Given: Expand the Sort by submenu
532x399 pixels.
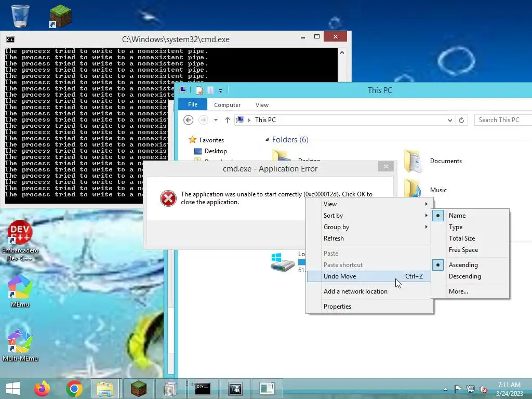Looking at the screenshot, I should click(x=369, y=216).
